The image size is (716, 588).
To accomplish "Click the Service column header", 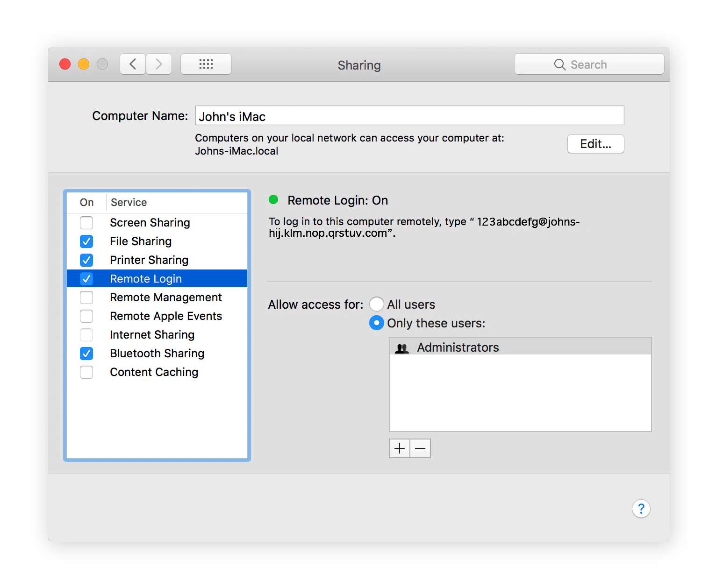I will [x=129, y=202].
